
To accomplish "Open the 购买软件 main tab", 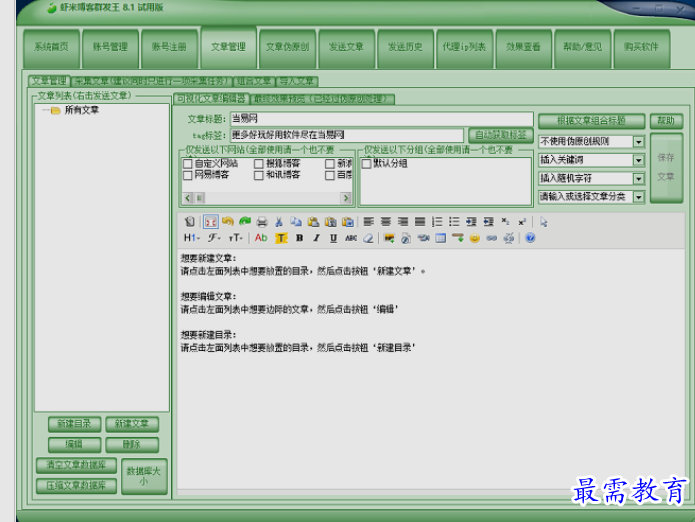I will [x=641, y=48].
